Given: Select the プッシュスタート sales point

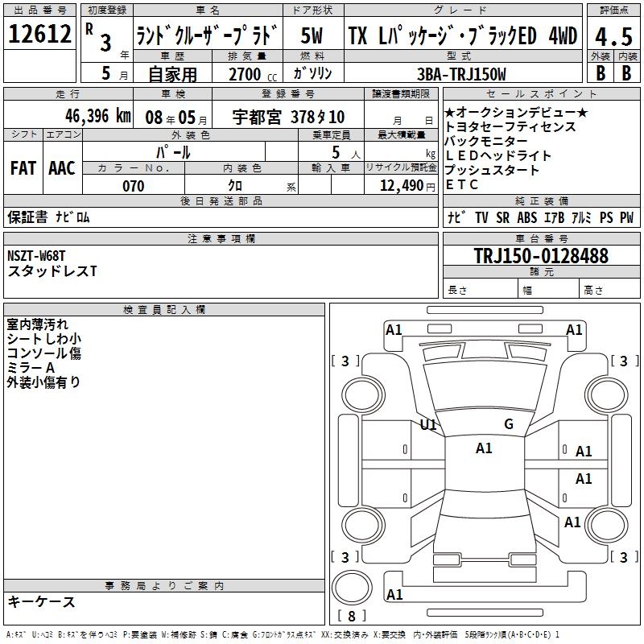Looking at the screenshot, I should [x=492, y=170].
